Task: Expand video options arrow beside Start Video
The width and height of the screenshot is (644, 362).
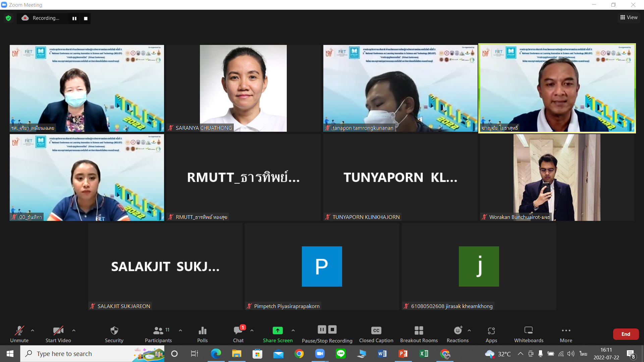Action: point(74,330)
